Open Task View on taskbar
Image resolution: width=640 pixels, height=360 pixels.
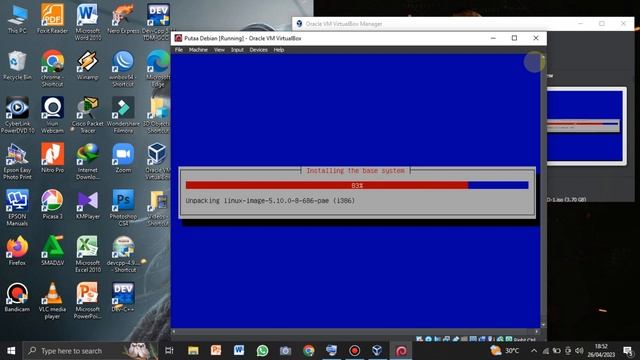[169, 351]
